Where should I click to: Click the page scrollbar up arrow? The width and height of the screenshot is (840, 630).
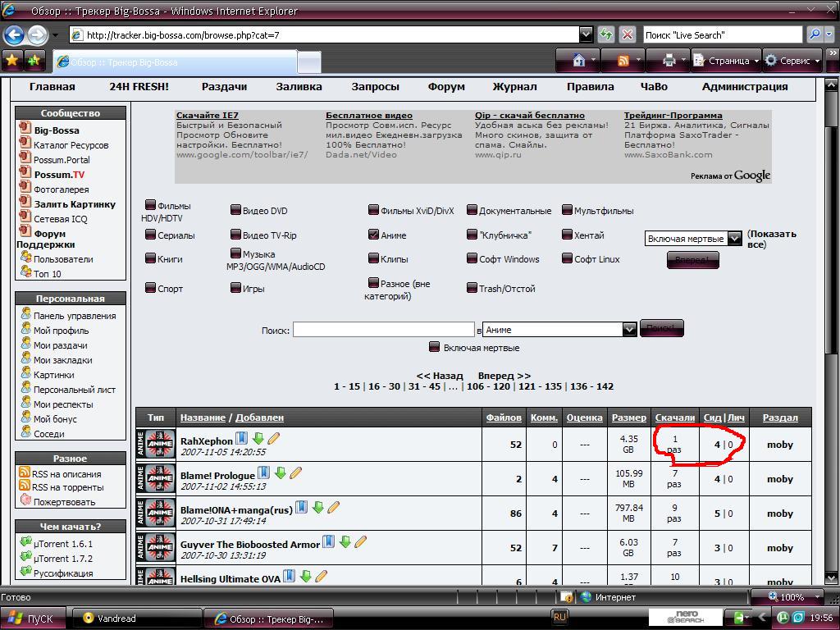point(831,84)
